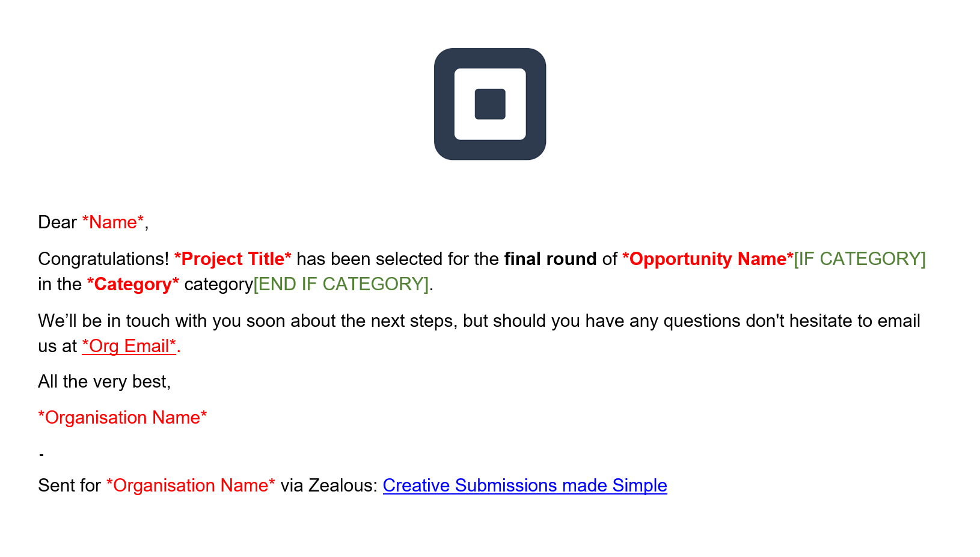Click the inner dark square of the logo
This screenshot has width=980, height=557.
point(490,104)
